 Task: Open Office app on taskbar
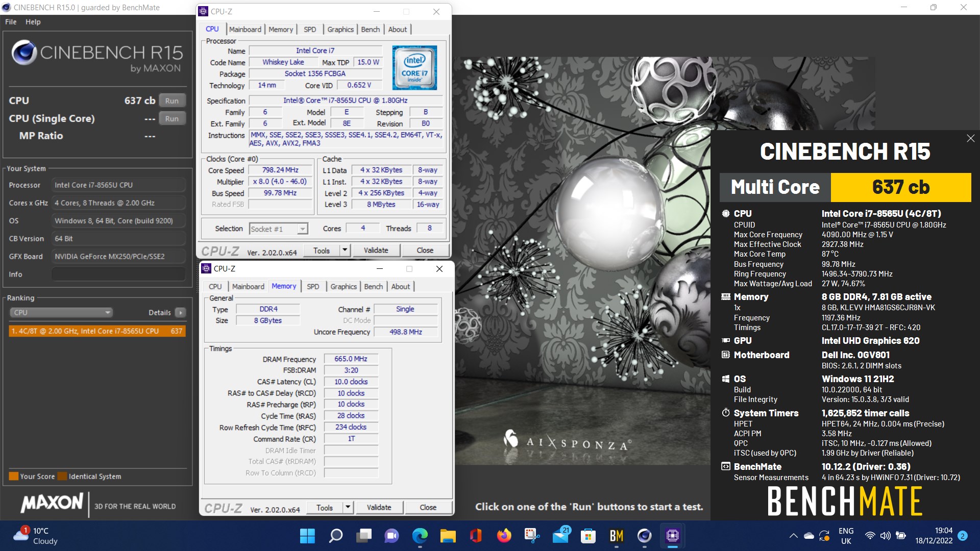point(476,536)
